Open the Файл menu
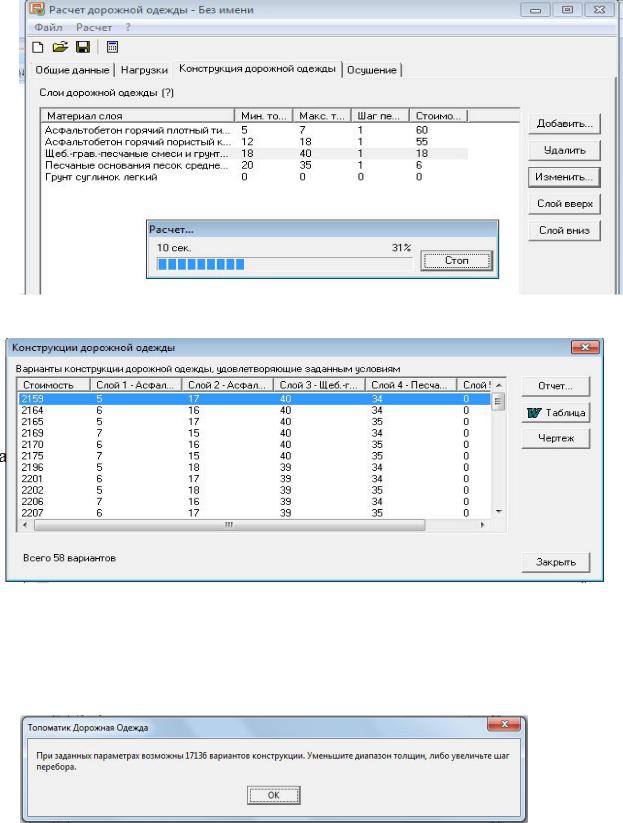The width and height of the screenshot is (623, 823). click(48, 27)
